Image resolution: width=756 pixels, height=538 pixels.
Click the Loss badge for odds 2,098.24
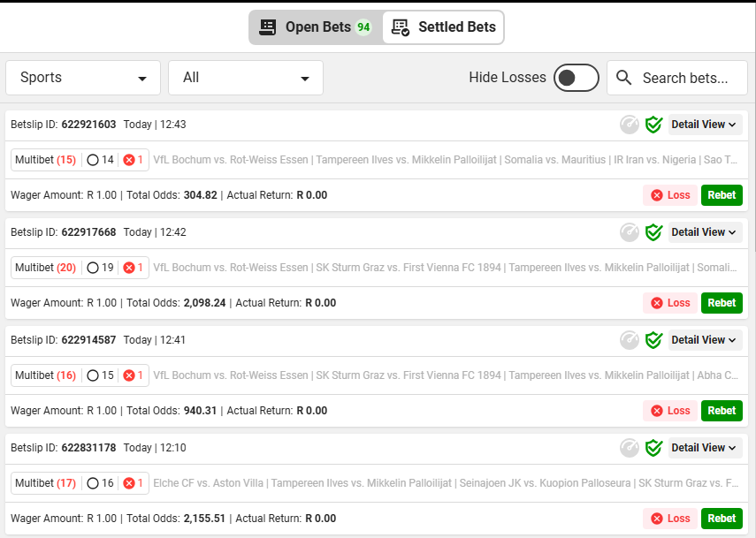670,303
